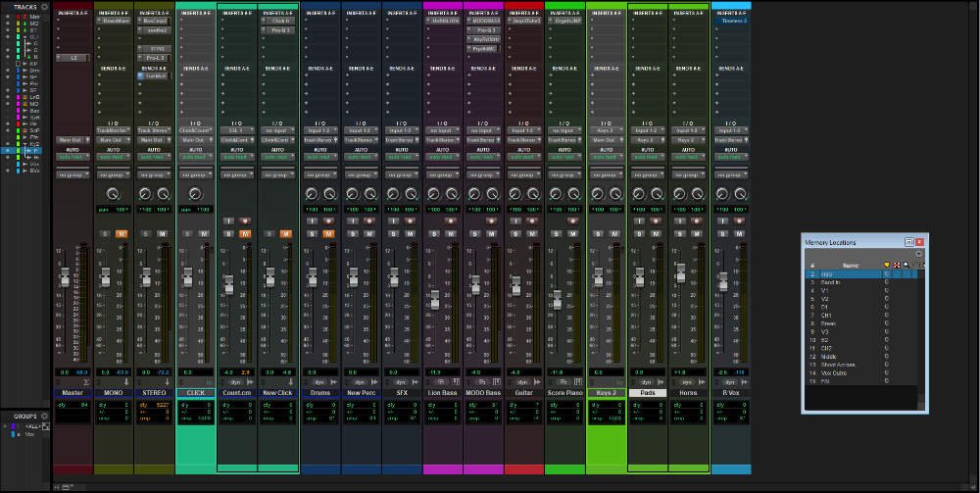980x493 pixels.
Task: Click the left pan knob on Guitar track
Action: tap(515, 194)
